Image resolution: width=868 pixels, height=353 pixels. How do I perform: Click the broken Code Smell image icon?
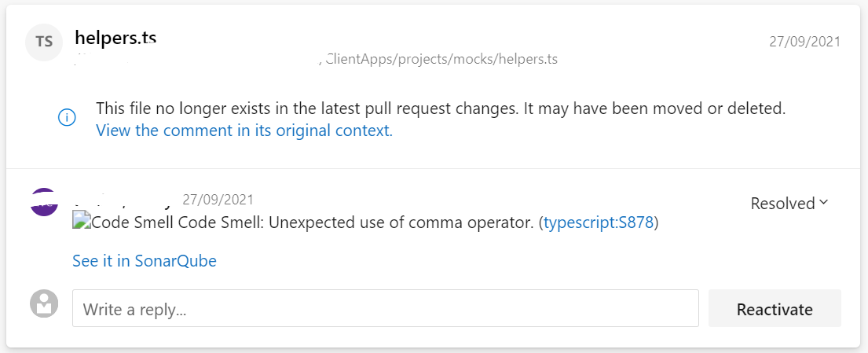81,222
